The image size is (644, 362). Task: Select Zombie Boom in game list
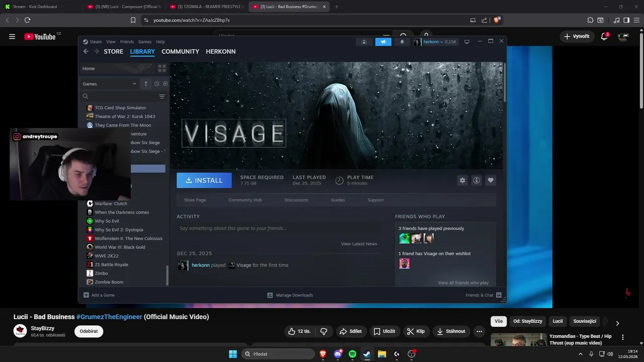coord(109,282)
